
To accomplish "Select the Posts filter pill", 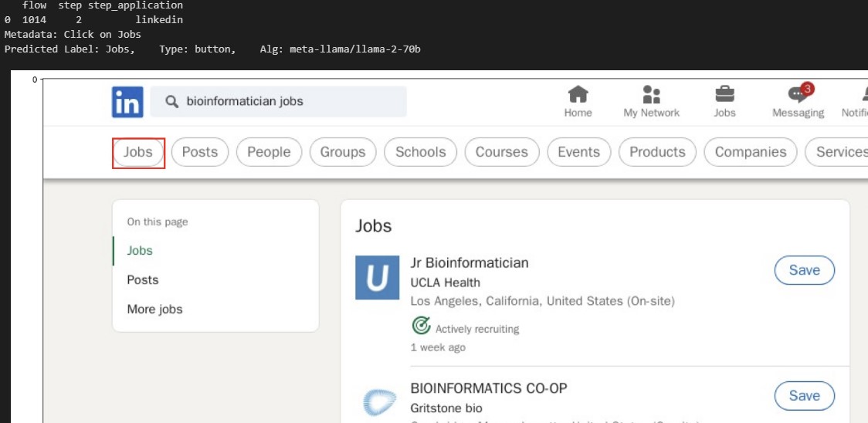I will click(200, 152).
